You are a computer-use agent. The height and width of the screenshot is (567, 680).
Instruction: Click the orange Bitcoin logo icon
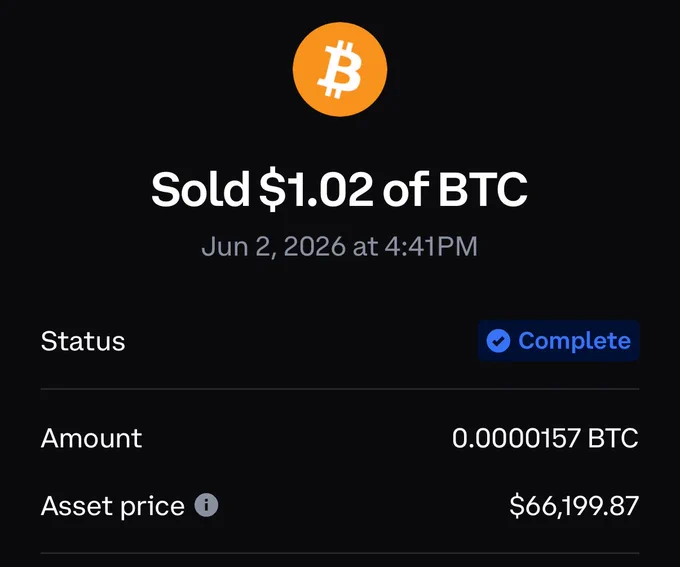click(x=340, y=69)
